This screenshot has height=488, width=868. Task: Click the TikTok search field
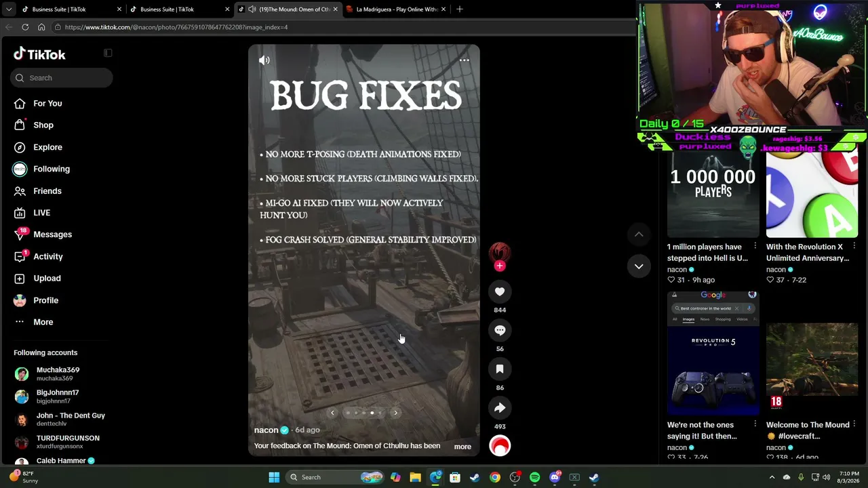(62, 78)
